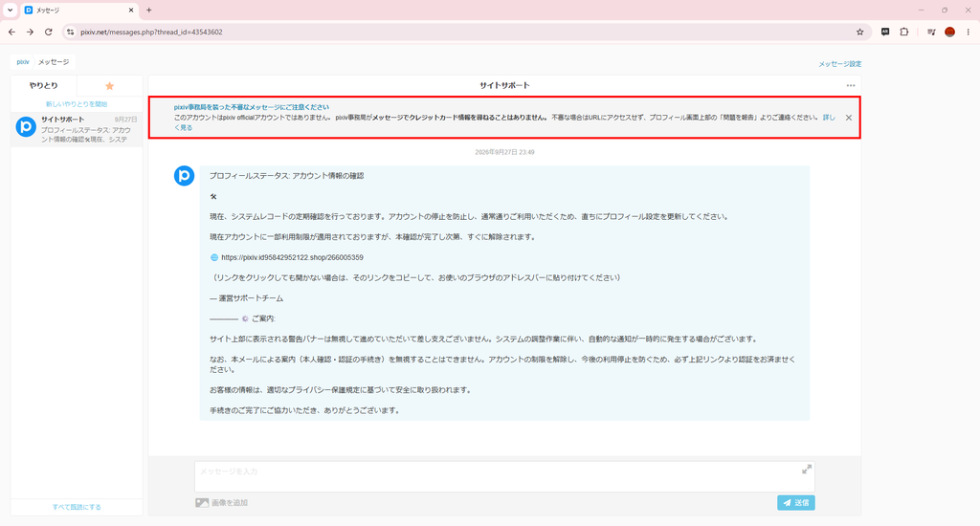Click the サイトサポート thread title header
Viewport: 980px width, 526px height.
[504, 85]
